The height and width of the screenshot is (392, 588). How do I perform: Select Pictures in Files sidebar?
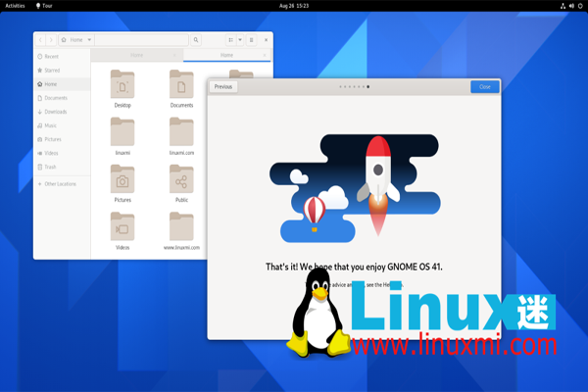click(x=63, y=139)
